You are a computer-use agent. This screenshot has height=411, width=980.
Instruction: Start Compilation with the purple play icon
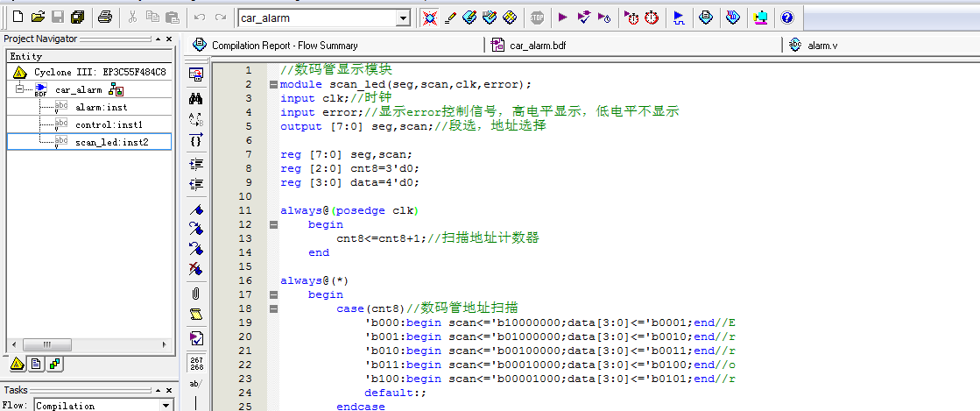click(563, 18)
